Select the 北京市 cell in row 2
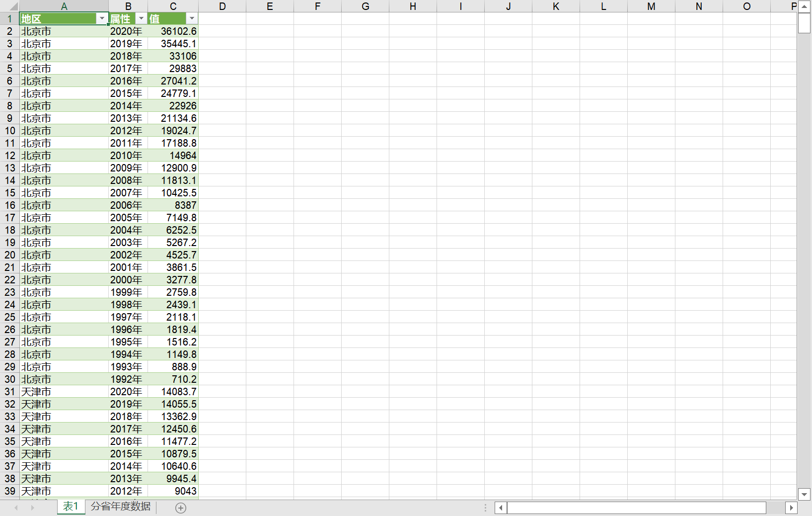The width and height of the screenshot is (812, 516). pos(64,31)
